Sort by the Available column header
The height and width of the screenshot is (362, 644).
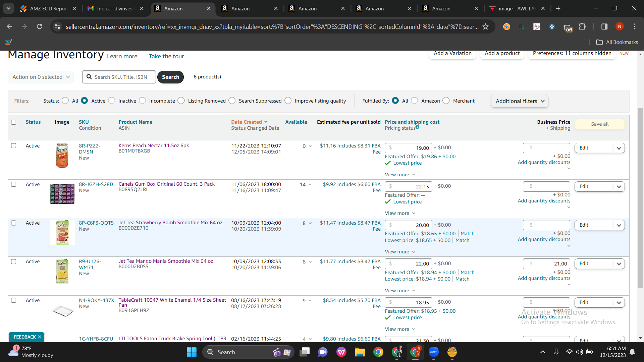click(x=296, y=122)
